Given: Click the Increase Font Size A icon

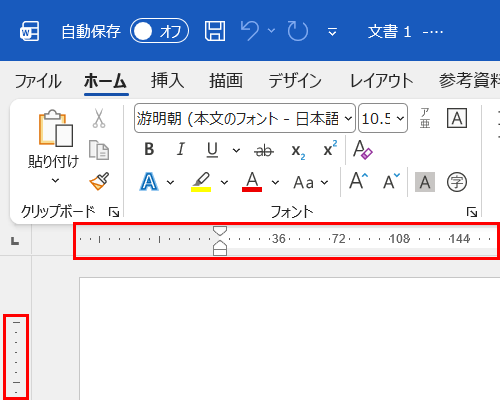Looking at the screenshot, I should (x=359, y=181).
